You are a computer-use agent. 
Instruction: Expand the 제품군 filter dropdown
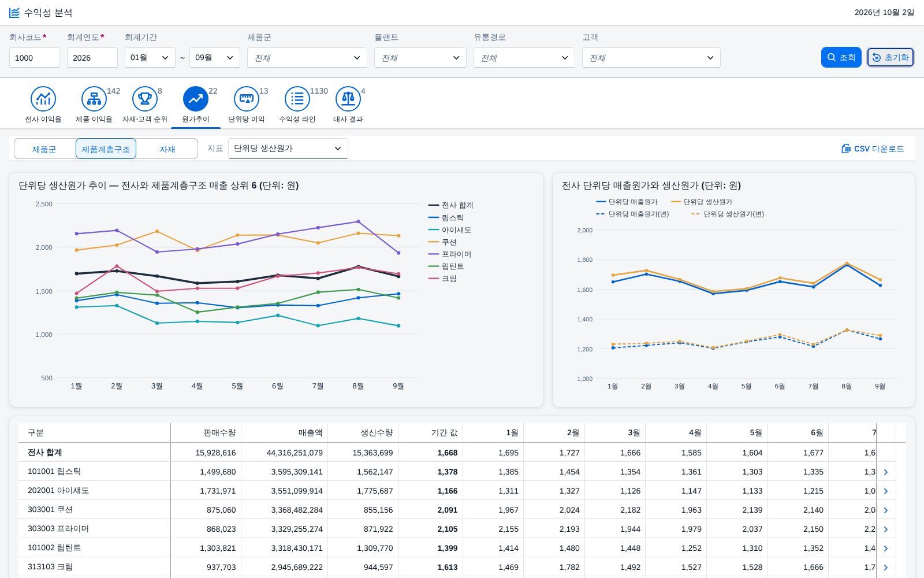pyautogui.click(x=307, y=58)
